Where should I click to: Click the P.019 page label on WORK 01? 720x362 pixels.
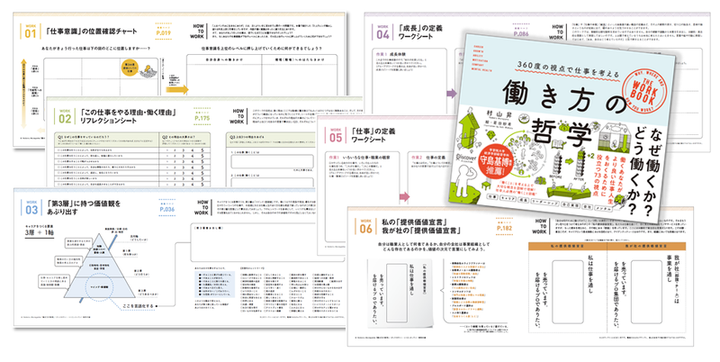pyautogui.click(x=163, y=33)
